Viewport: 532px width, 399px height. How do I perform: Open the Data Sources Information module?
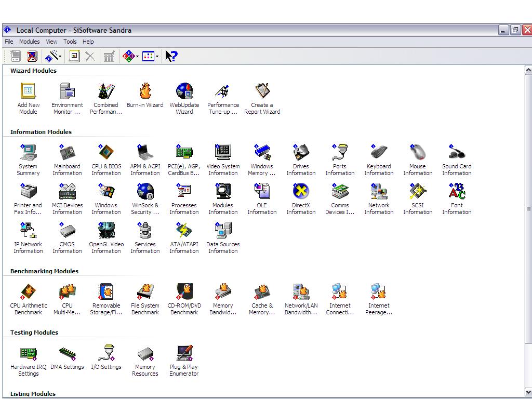point(223,238)
